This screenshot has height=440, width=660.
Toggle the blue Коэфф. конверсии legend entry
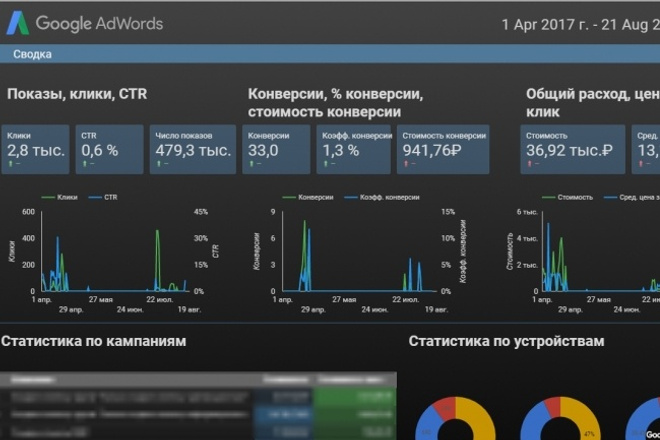pyautogui.click(x=382, y=197)
